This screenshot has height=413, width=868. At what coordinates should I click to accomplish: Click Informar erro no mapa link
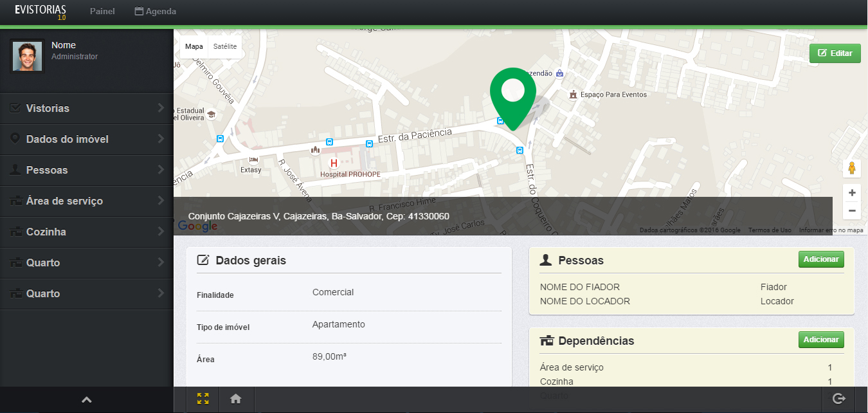[x=831, y=230]
